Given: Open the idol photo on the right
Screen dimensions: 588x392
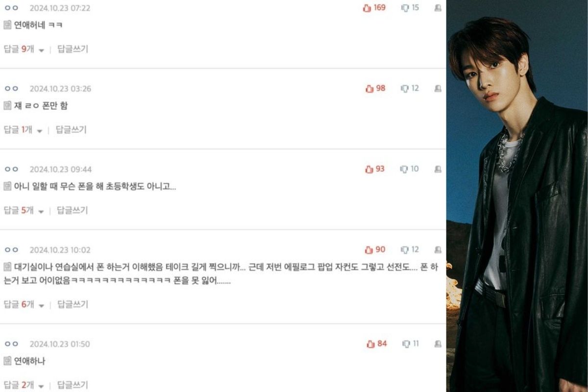Looking at the screenshot, I should pyautogui.click(x=517, y=196).
